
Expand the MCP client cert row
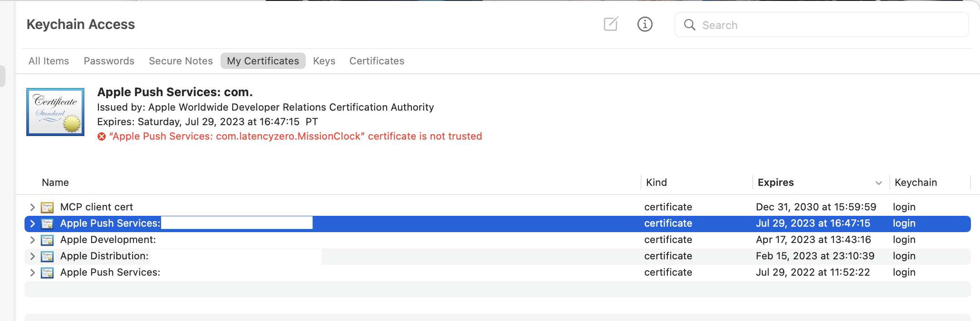pyautogui.click(x=32, y=207)
